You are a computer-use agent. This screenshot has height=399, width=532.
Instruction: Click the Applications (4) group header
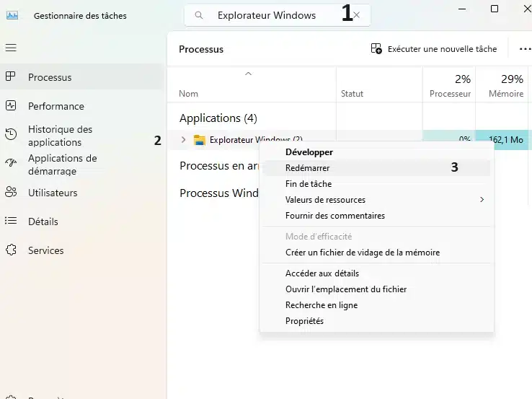tap(218, 118)
